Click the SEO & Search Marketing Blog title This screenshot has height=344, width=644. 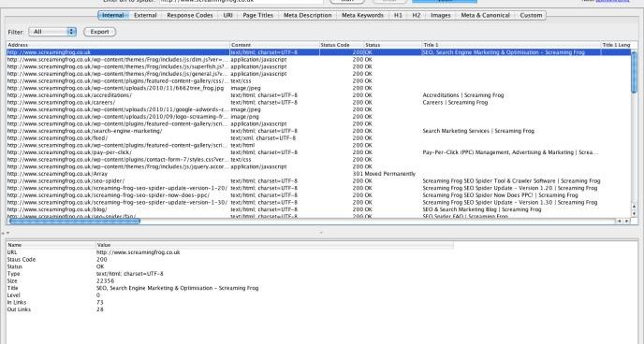(482, 209)
